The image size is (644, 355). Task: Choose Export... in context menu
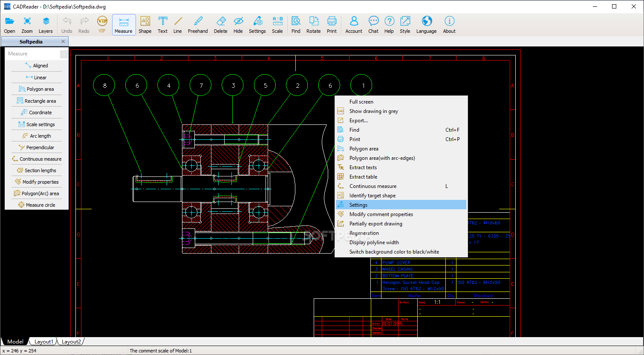(401, 121)
